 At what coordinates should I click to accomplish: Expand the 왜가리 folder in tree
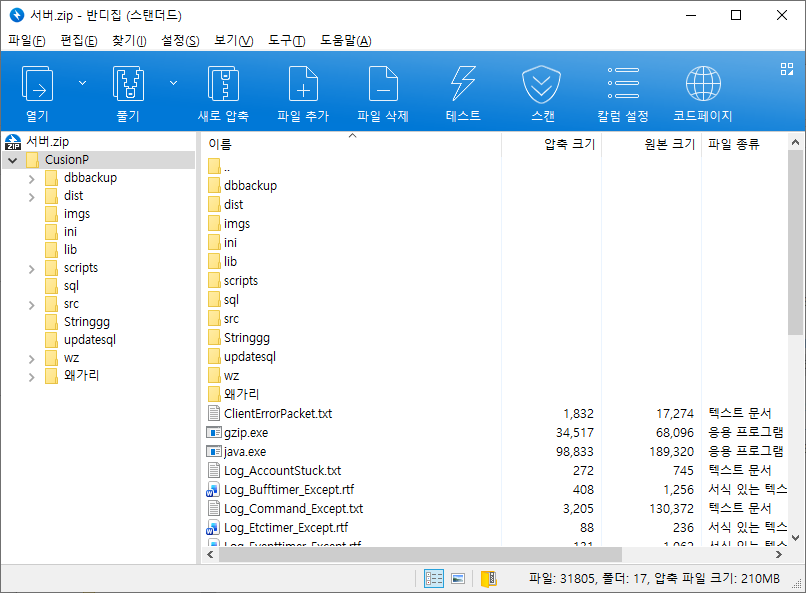[31, 377]
